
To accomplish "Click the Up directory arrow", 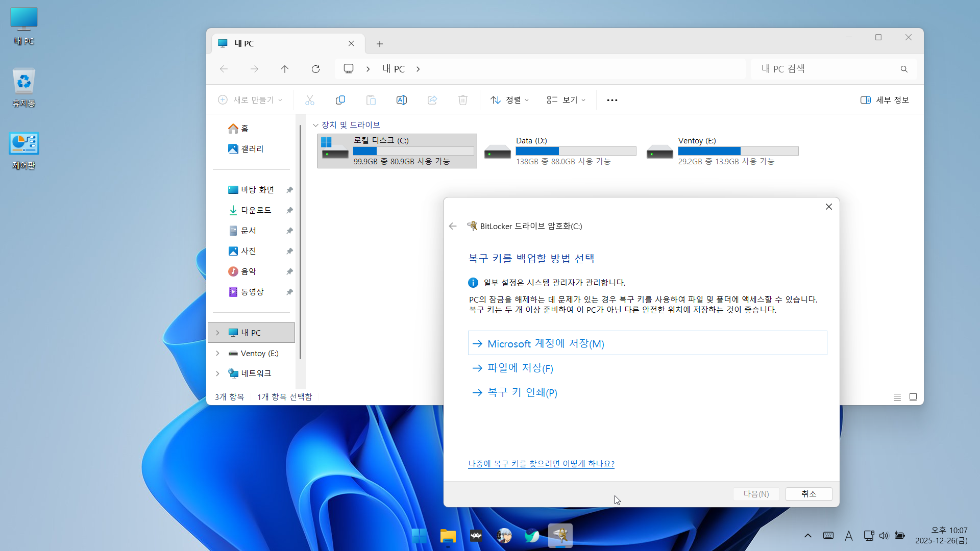I will [x=285, y=69].
